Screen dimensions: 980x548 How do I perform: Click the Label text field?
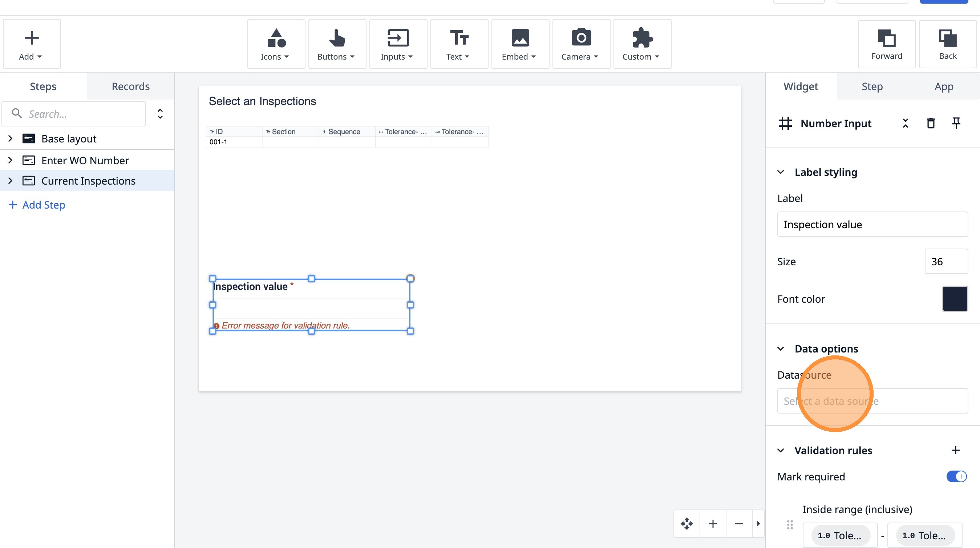click(872, 225)
